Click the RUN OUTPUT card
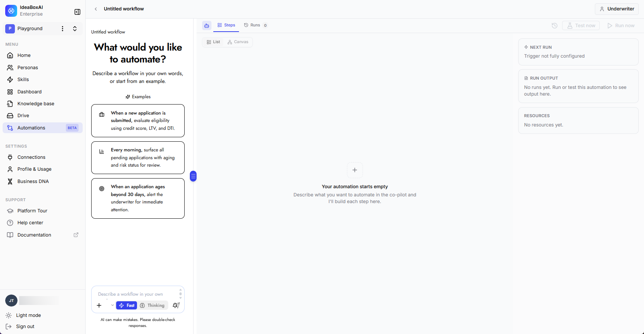The width and height of the screenshot is (644, 334). coord(578,86)
